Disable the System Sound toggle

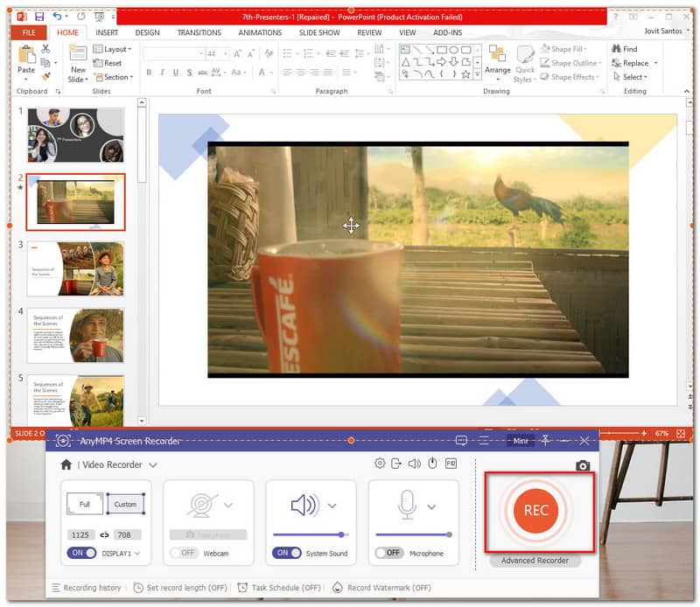pos(286,554)
